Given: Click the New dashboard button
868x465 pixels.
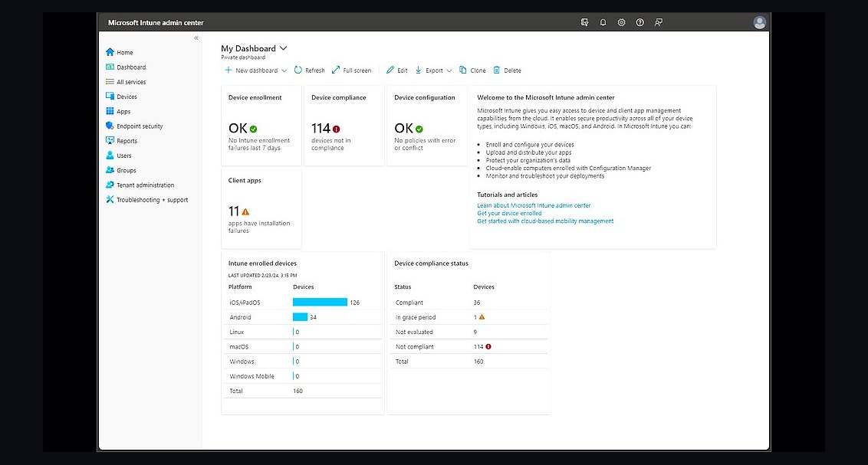Looking at the screenshot, I should [x=251, y=70].
